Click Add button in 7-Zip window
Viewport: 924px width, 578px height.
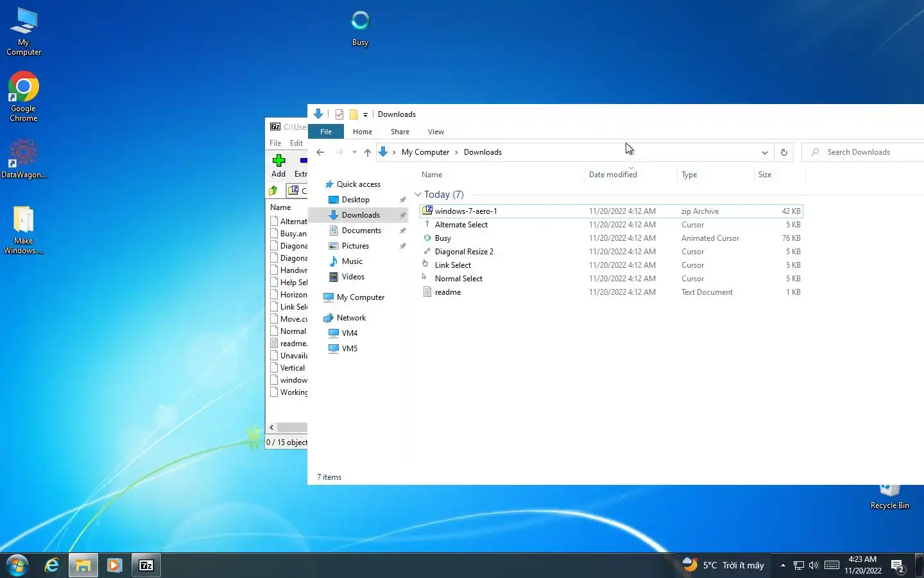(x=278, y=166)
